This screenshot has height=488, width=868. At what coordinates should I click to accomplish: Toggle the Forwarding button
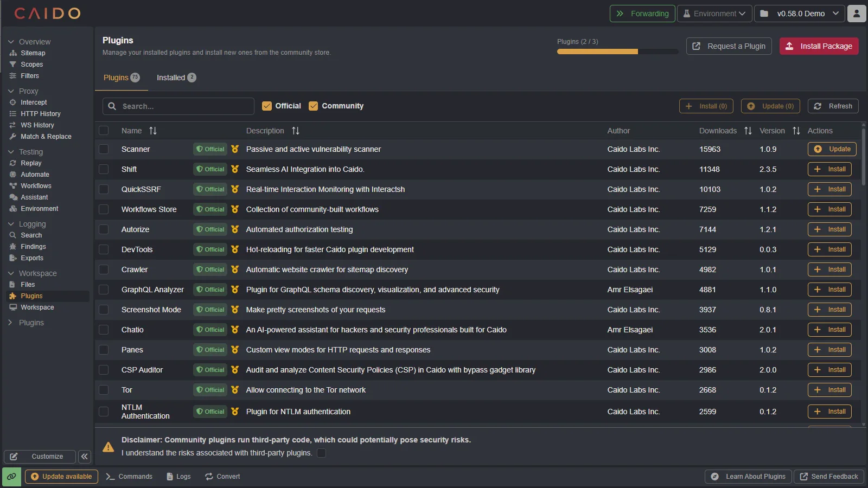tap(642, 14)
